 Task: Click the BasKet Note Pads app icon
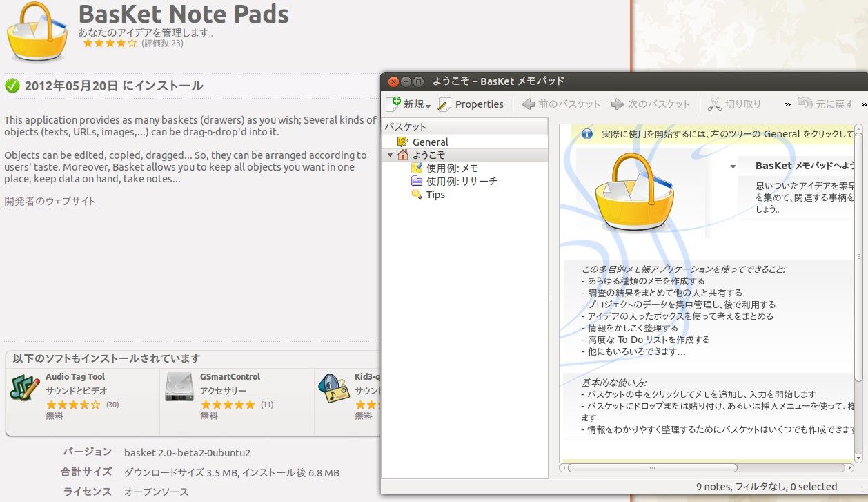tap(37, 31)
